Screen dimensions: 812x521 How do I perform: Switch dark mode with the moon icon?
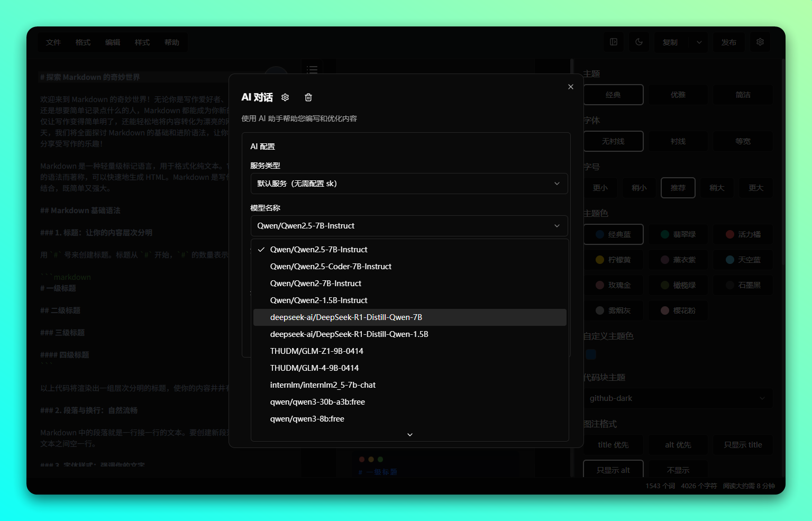pyautogui.click(x=639, y=42)
